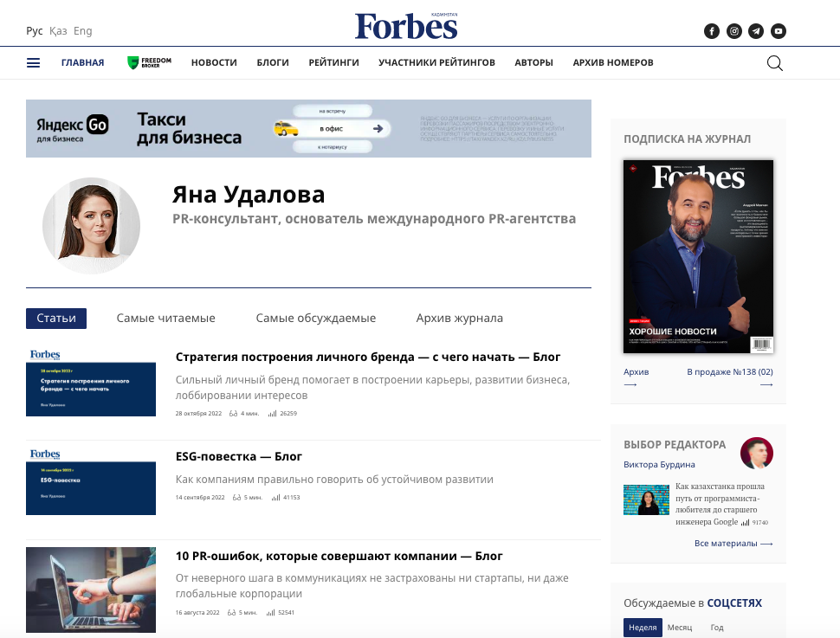Click view count 52541

tap(286, 613)
